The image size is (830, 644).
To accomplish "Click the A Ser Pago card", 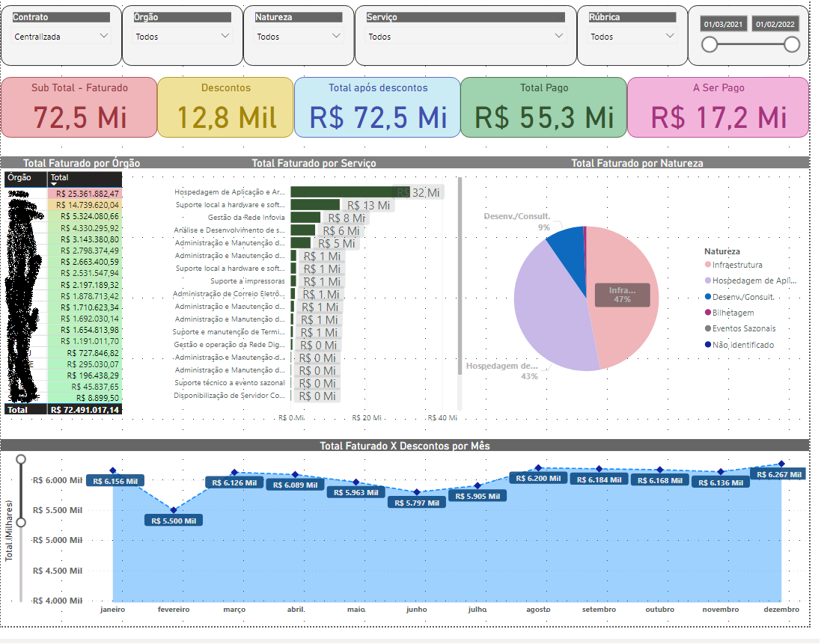I will pyautogui.click(x=718, y=108).
